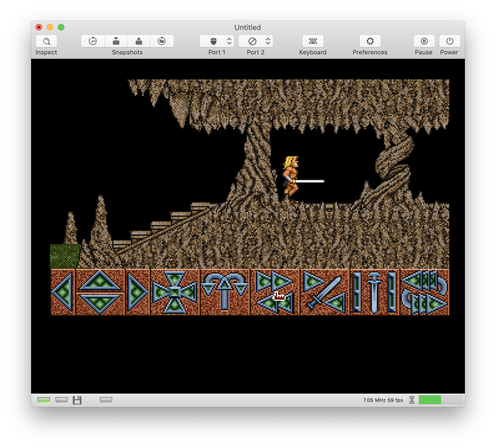Browse snapshots with the folder-clock icon
Image resolution: width=496 pixels, height=448 pixels.
point(162,41)
